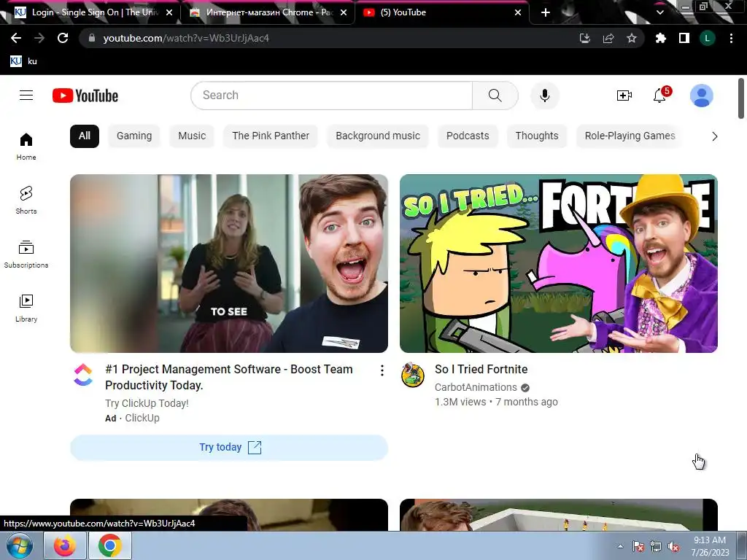Bookmark page with star icon
Viewport: 747px width, 560px height.
tap(632, 38)
